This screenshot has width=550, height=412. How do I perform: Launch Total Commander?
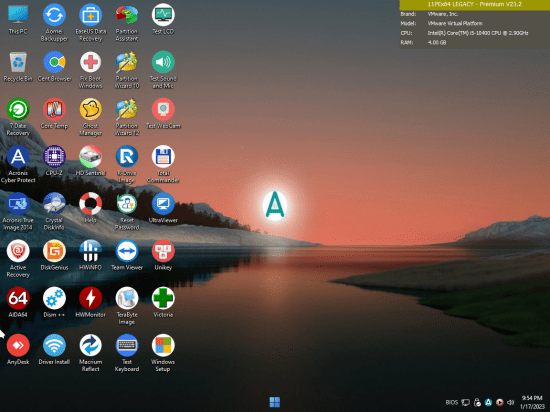click(163, 164)
